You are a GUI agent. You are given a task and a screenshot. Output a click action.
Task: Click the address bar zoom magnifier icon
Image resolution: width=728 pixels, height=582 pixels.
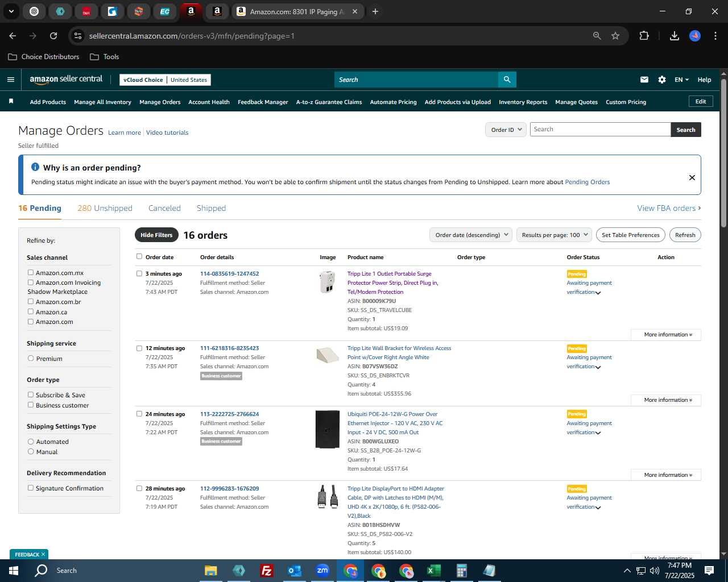(597, 36)
